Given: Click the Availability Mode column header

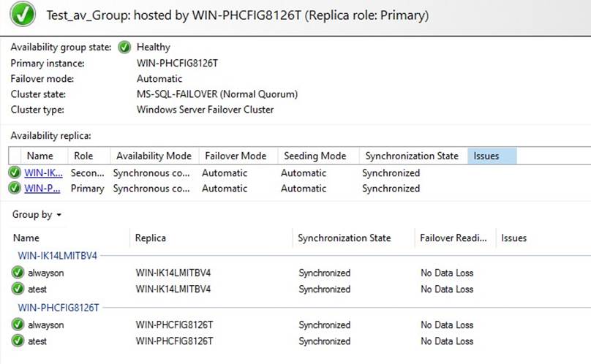Looking at the screenshot, I should tap(154, 156).
